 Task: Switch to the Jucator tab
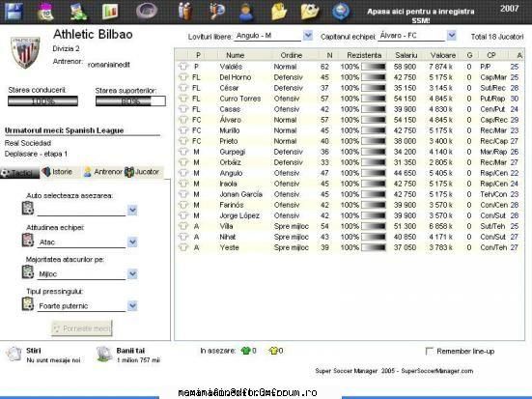pos(143,172)
